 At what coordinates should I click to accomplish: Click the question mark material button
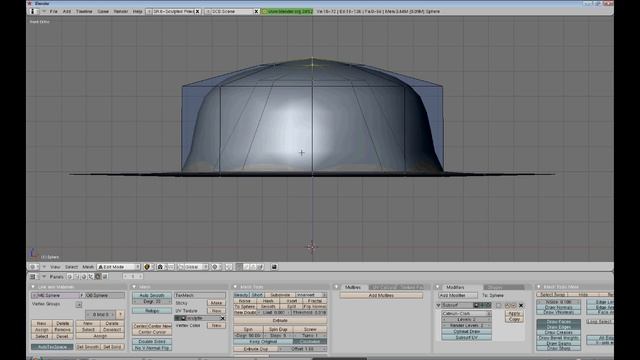120,315
